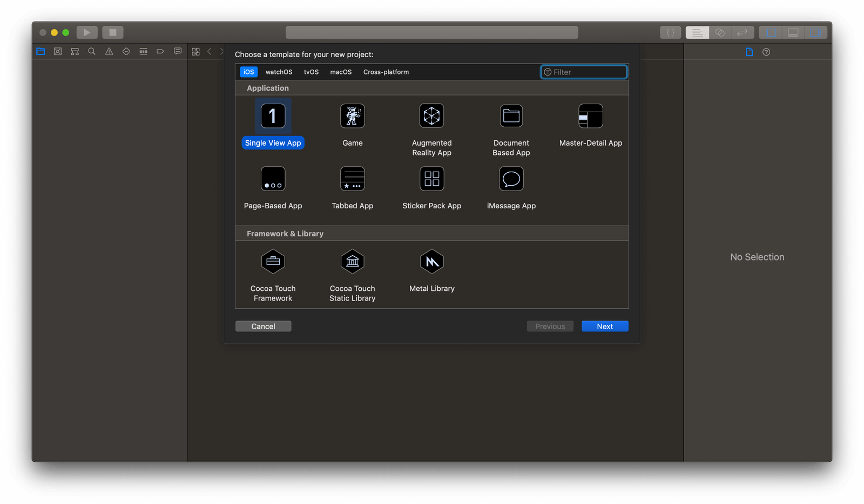
Task: Open the Issue navigator warning triangle
Action: (x=109, y=51)
